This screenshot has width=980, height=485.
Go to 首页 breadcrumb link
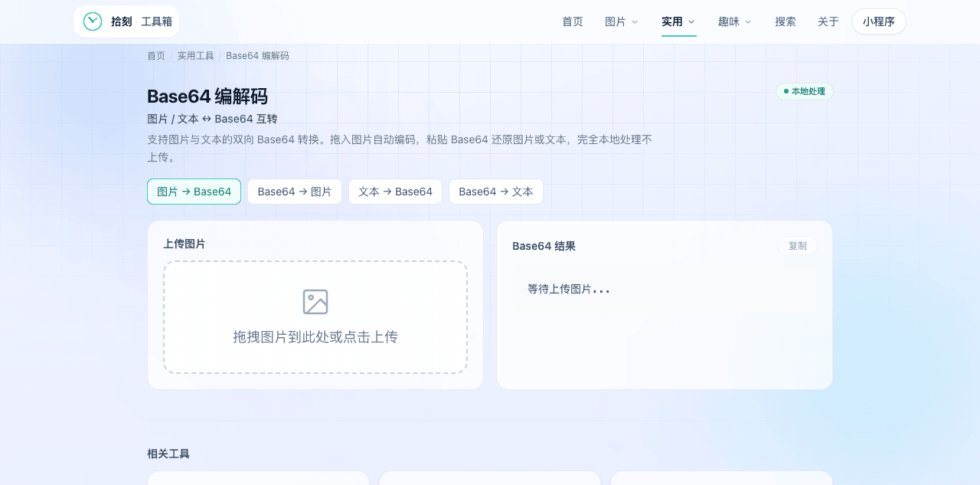[156, 56]
